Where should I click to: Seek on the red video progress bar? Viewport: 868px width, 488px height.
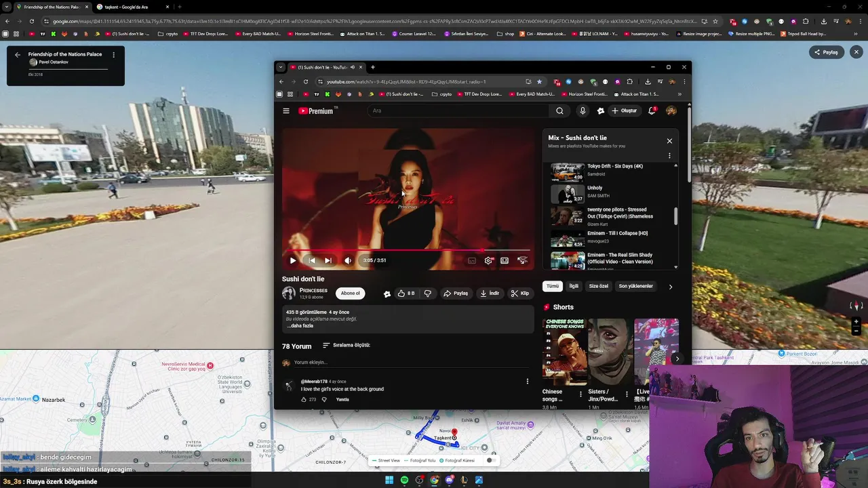[407, 250]
